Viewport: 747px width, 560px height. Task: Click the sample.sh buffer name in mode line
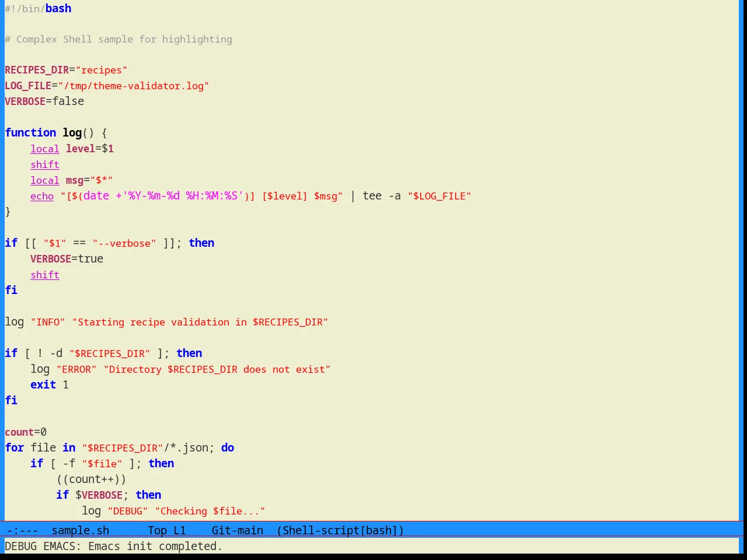coord(80,530)
